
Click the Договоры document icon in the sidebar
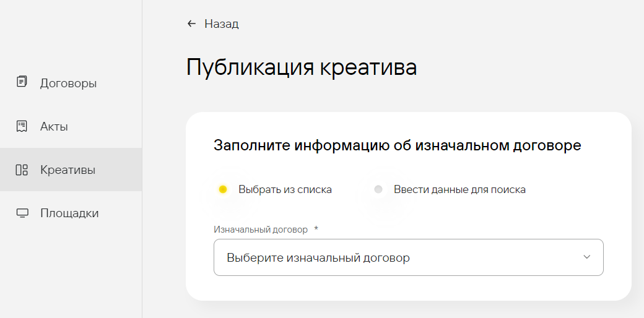pos(22,82)
